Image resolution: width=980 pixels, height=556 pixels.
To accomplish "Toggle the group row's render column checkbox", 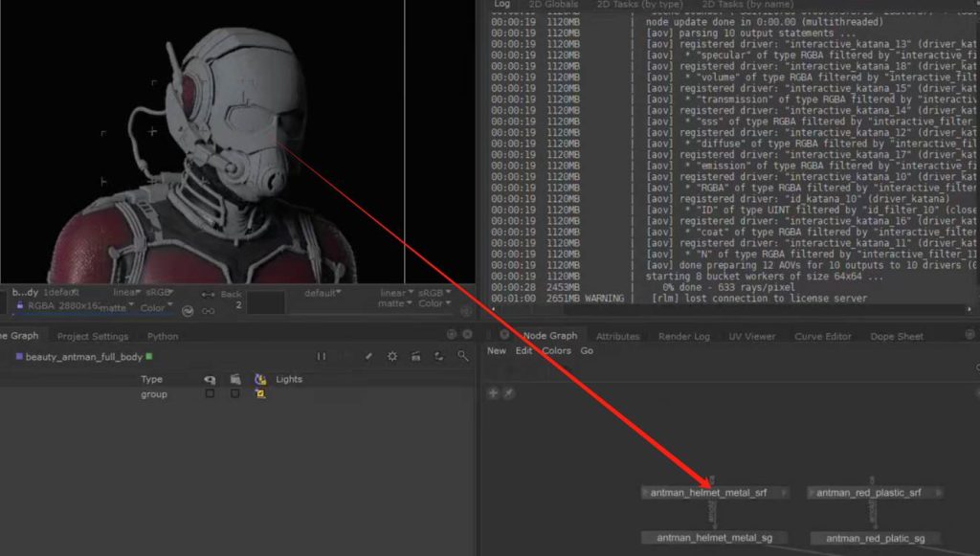I will [x=234, y=394].
